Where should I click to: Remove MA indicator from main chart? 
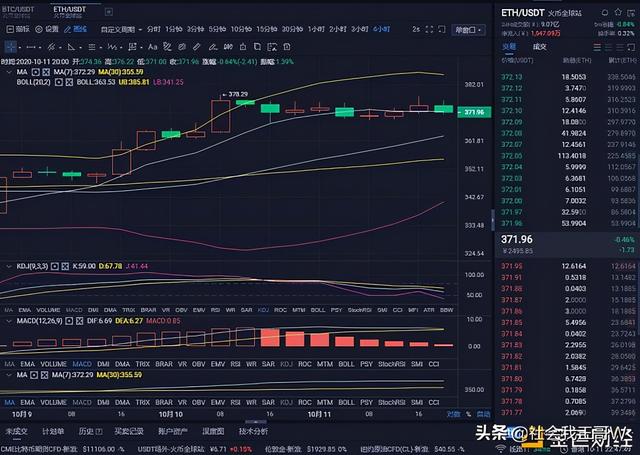[x=46, y=72]
